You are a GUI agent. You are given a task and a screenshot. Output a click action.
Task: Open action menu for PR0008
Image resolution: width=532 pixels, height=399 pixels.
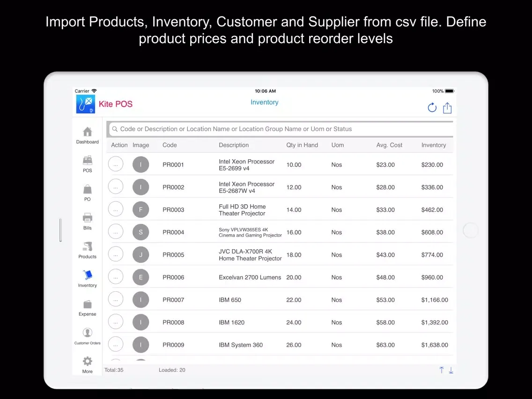tap(116, 322)
